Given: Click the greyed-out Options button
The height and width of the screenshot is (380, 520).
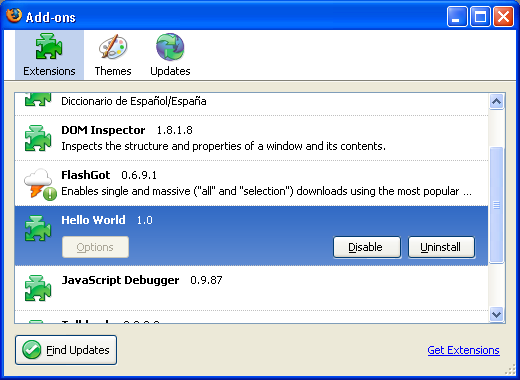Looking at the screenshot, I should pos(95,247).
